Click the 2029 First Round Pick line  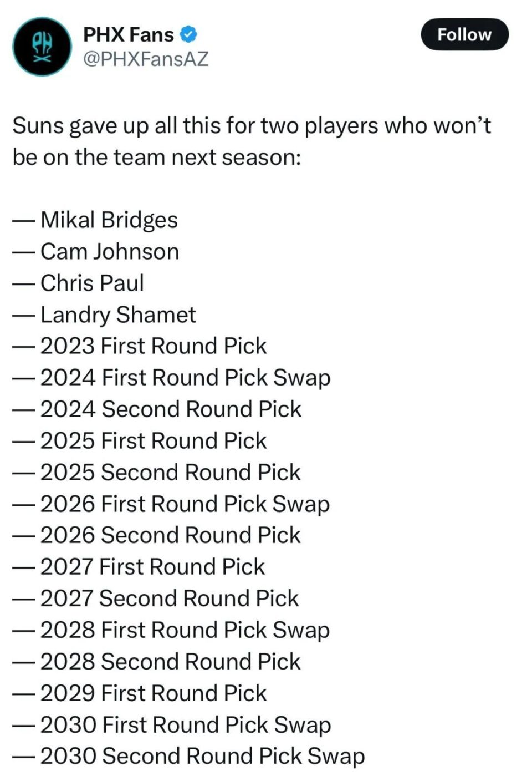[153, 693]
